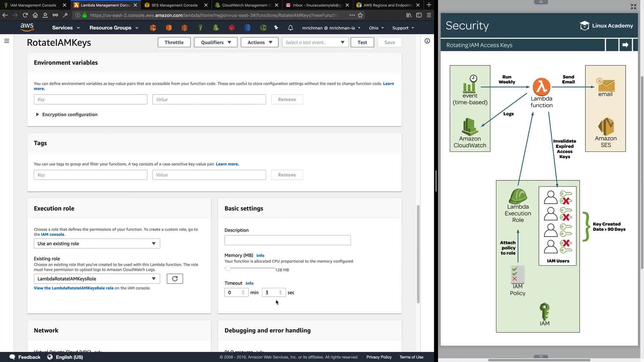Click the AWS logo home icon
The height and width of the screenshot is (362, 644).
pos(27,27)
